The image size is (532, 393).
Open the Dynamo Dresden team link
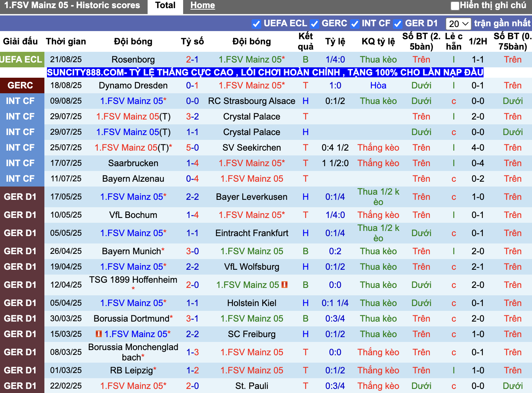click(x=133, y=85)
